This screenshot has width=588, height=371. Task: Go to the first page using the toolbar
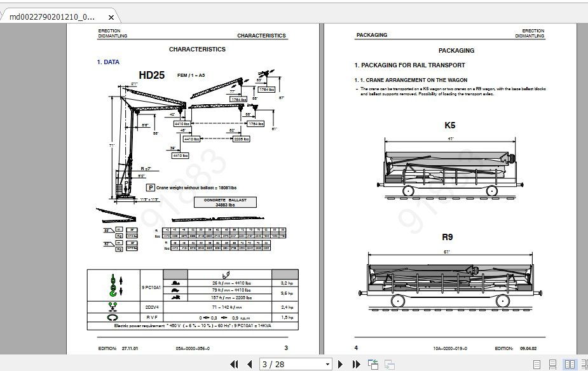click(235, 364)
